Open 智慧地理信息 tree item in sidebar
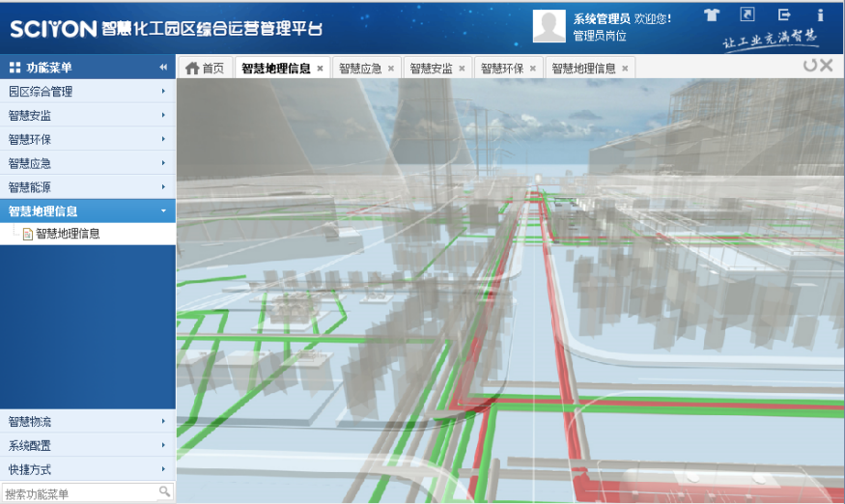 (x=68, y=234)
